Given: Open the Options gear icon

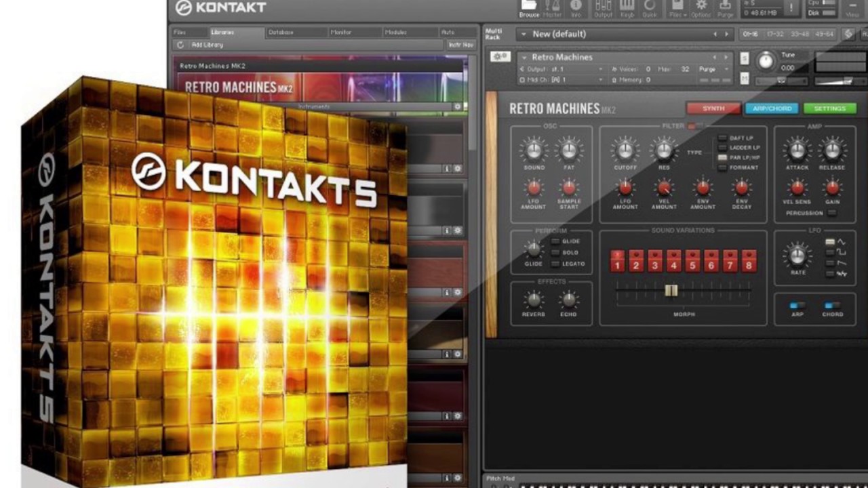Looking at the screenshot, I should [701, 7].
